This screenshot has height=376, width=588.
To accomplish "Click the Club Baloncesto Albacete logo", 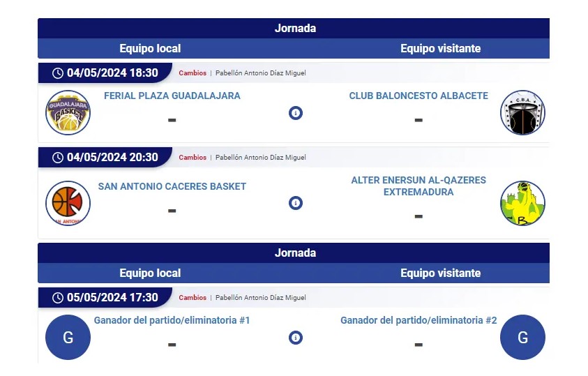I will point(522,112).
